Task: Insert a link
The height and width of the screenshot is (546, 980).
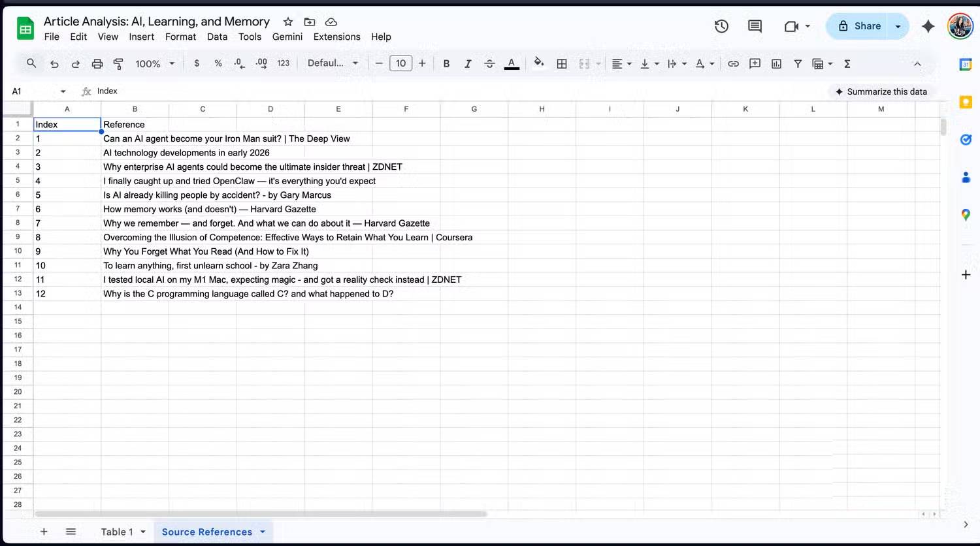Action: [733, 63]
